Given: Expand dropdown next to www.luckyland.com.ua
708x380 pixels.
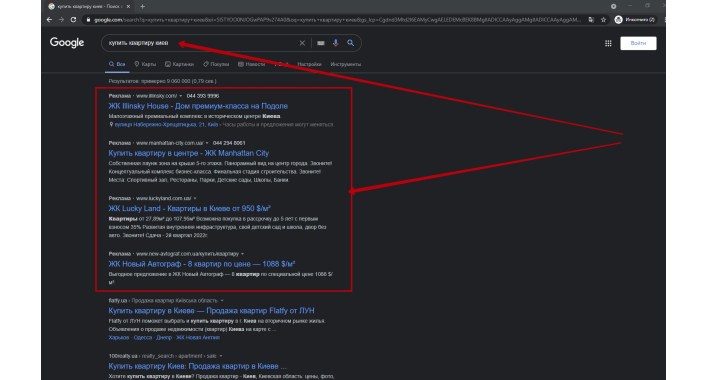Looking at the screenshot, I should pos(195,199).
